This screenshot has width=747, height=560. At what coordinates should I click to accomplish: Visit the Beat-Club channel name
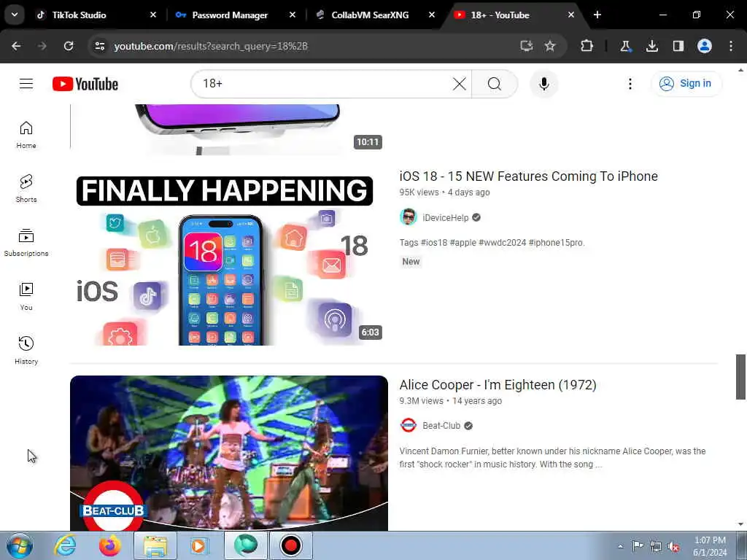(x=441, y=425)
